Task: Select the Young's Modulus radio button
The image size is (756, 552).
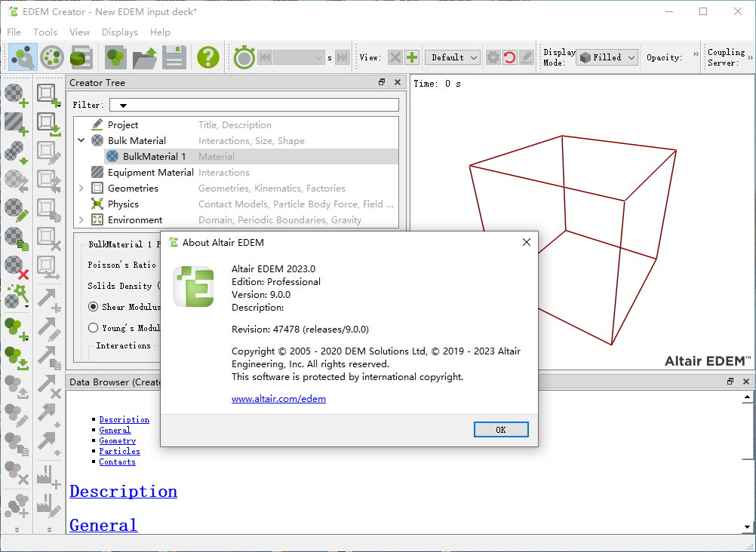Action: click(93, 328)
